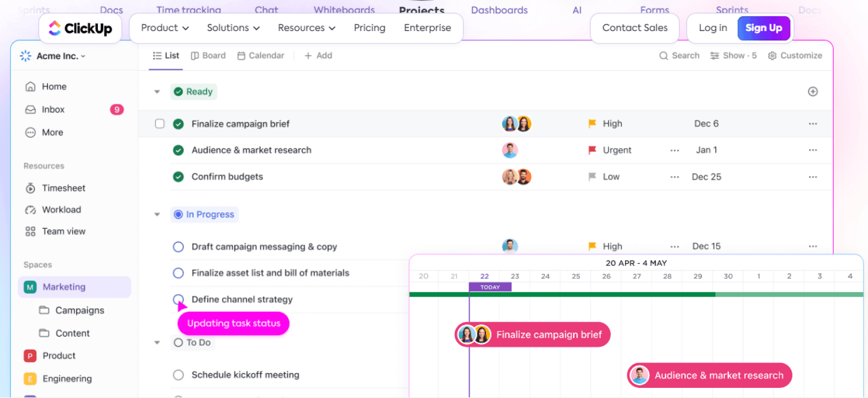Check the Finalize campaign brief checkbox

click(x=160, y=124)
